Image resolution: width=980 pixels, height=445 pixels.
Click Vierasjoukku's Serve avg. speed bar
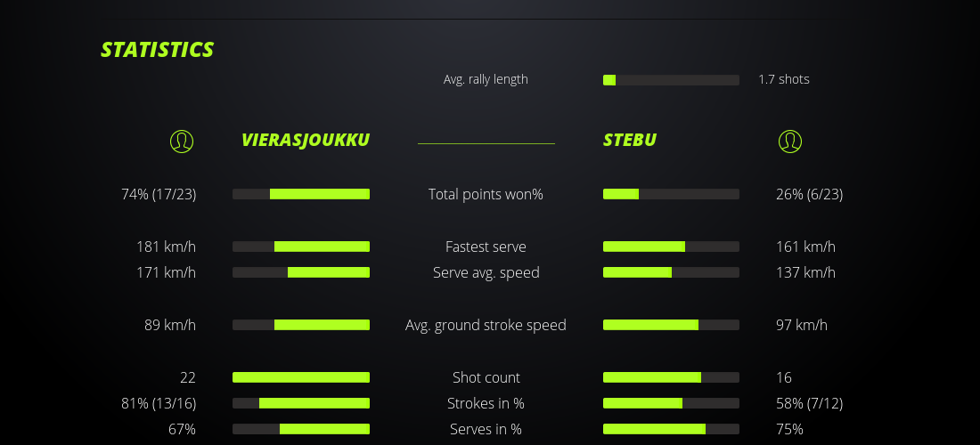[x=301, y=272]
